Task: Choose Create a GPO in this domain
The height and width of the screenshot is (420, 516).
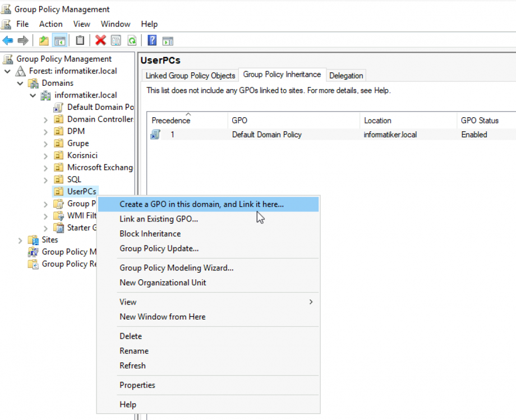Action: pyautogui.click(x=201, y=204)
